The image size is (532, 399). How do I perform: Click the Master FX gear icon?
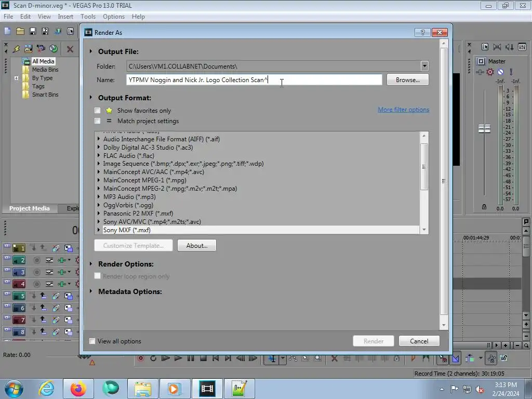click(x=490, y=72)
